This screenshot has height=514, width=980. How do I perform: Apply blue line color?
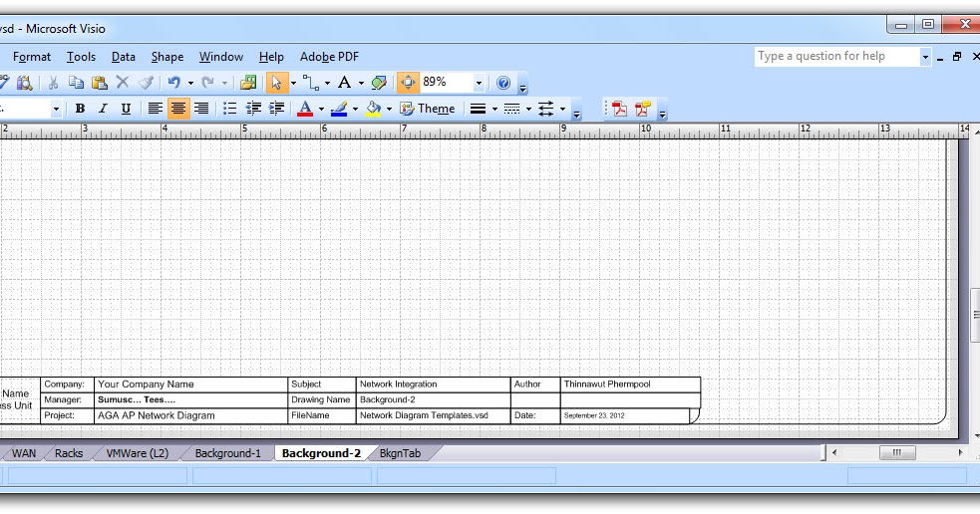(339, 109)
